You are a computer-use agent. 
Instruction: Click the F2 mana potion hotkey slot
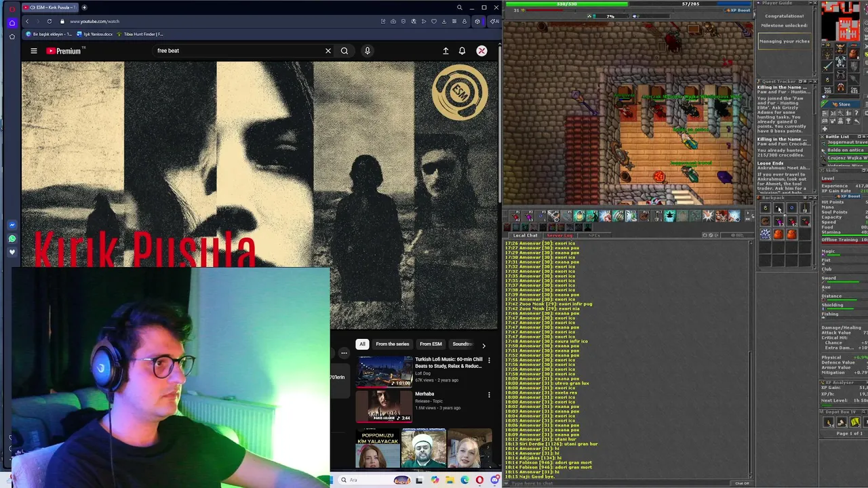pyautogui.click(x=528, y=216)
